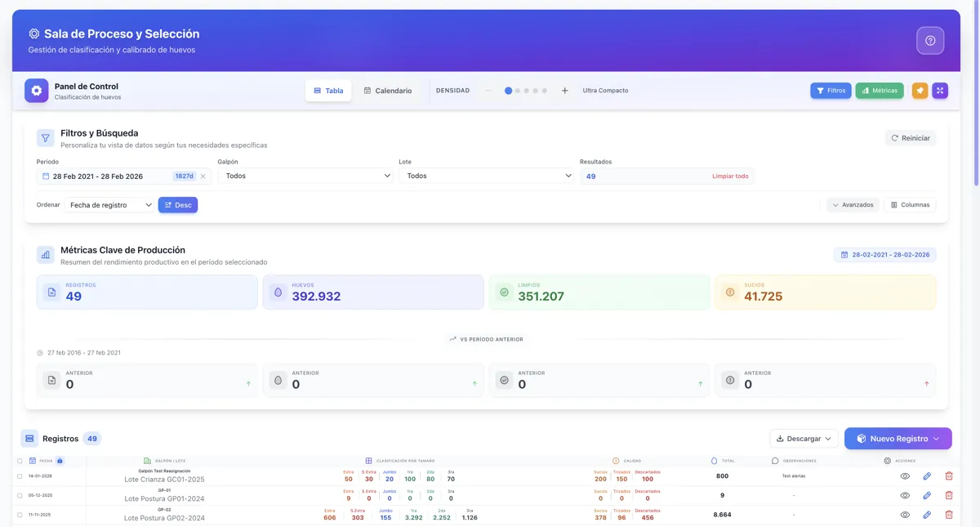Screen dimensions: 980x527
Task: Click the Panel de Control gear icon
Action: (x=37, y=91)
